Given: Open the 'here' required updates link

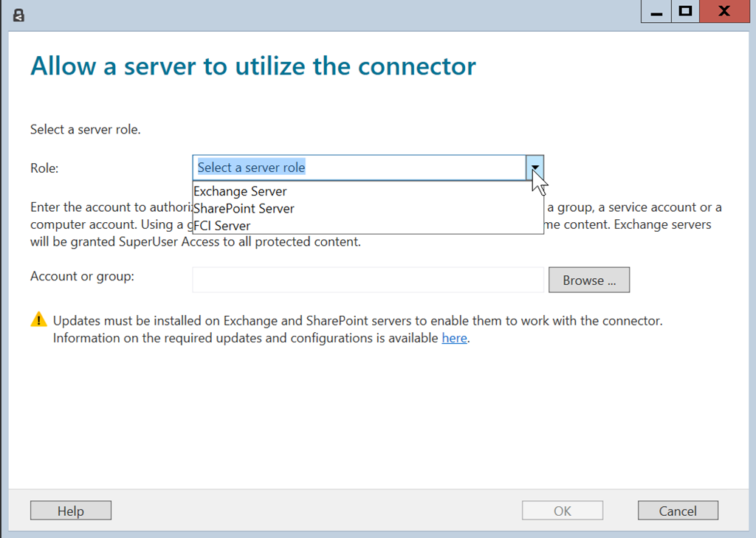Looking at the screenshot, I should click(x=454, y=339).
